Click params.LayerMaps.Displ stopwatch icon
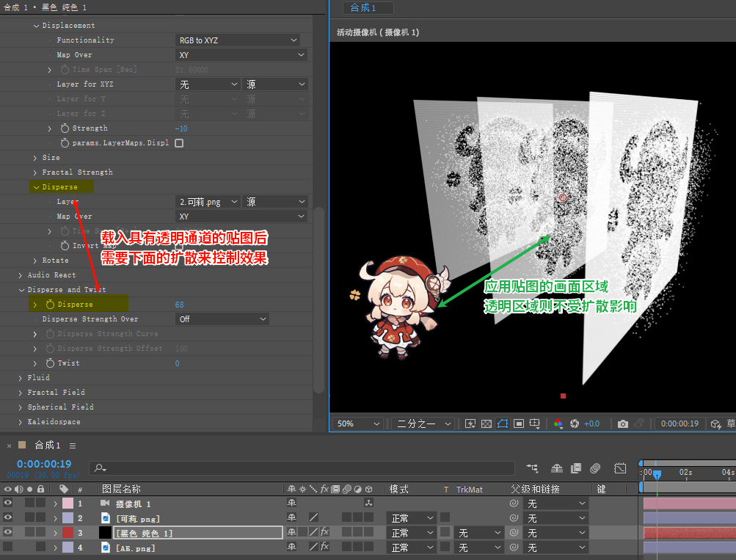This screenshot has height=560, width=736. [x=65, y=142]
